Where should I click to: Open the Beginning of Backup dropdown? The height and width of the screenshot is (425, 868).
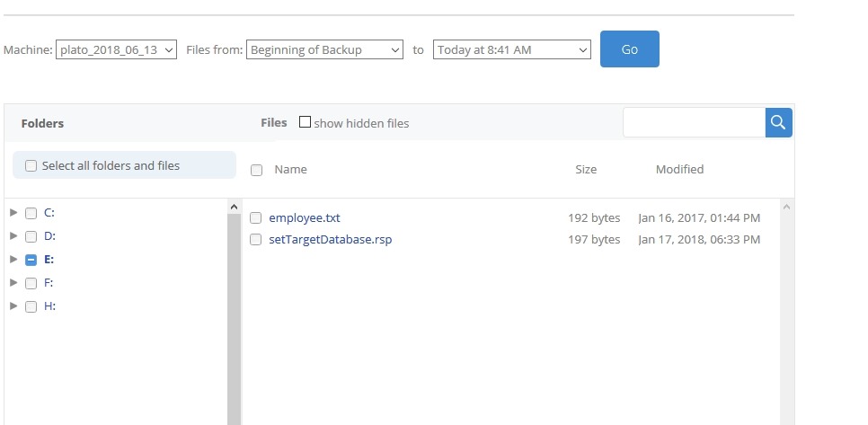pyautogui.click(x=324, y=50)
